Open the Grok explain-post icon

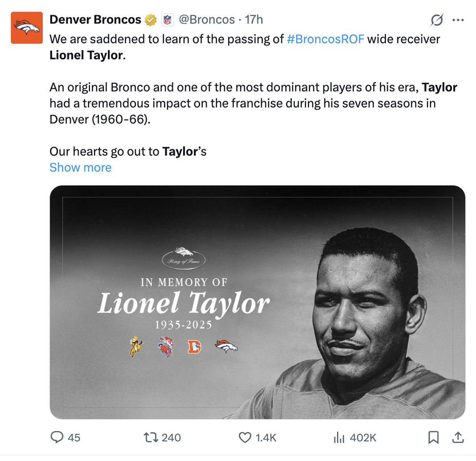click(x=437, y=20)
